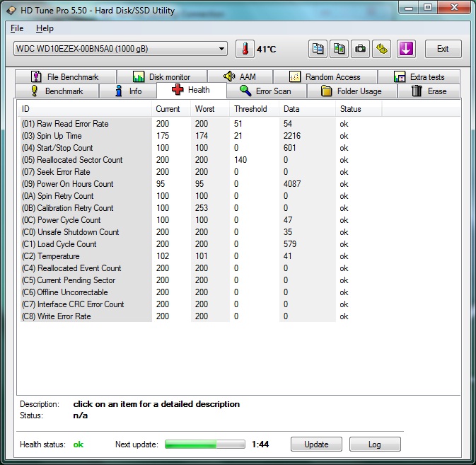Select the Health tab
The width and height of the screenshot is (476, 465).
pyautogui.click(x=191, y=90)
